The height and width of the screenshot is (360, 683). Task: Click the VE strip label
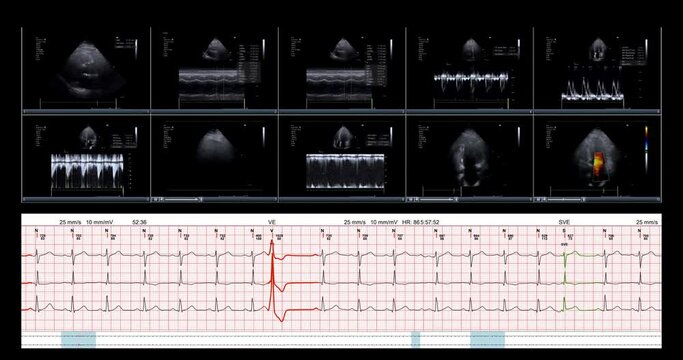pyautogui.click(x=272, y=222)
